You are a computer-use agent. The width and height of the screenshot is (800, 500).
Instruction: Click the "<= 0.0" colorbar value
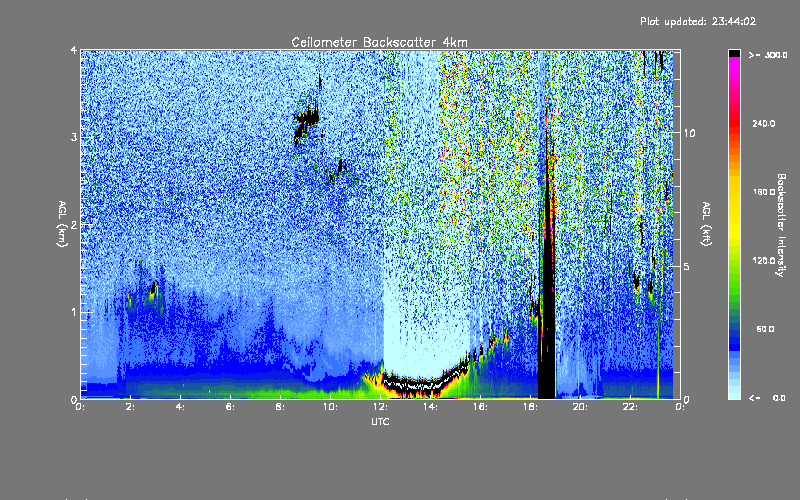767,398
